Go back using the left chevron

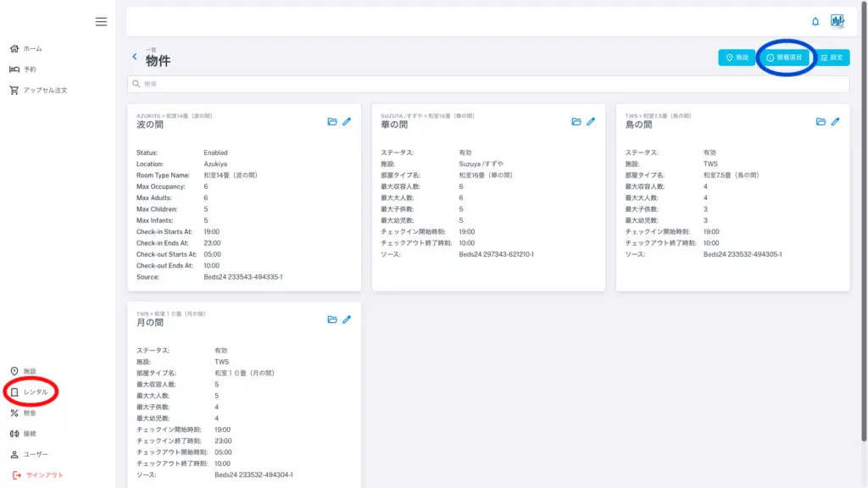(x=134, y=57)
